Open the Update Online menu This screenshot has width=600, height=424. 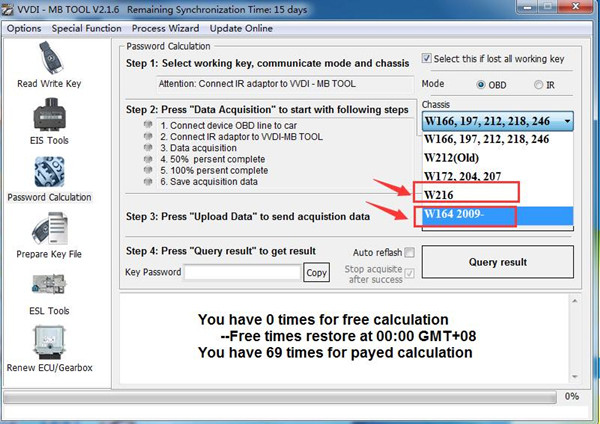tap(241, 28)
